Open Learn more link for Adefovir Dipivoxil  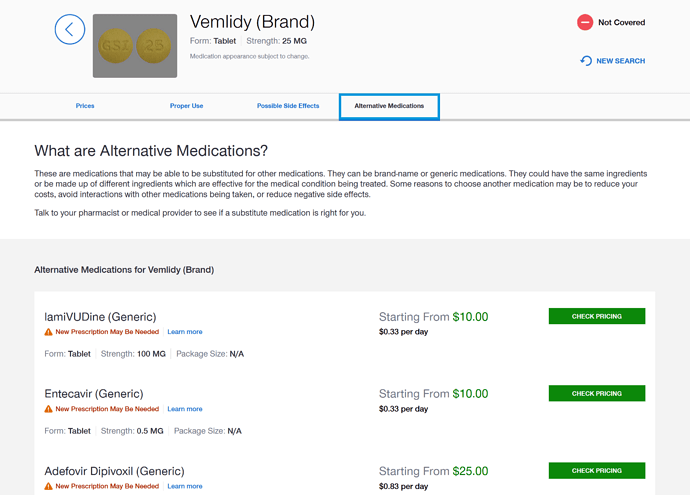pos(185,486)
